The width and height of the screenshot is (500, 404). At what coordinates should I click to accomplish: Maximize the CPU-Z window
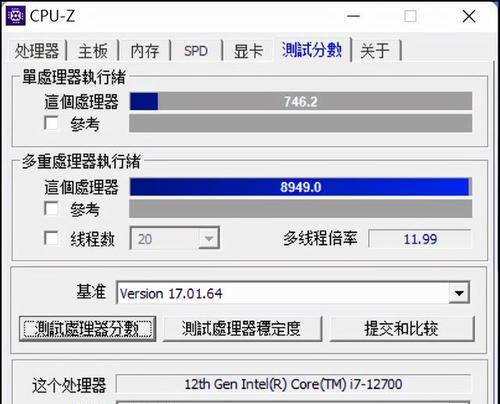(410, 16)
